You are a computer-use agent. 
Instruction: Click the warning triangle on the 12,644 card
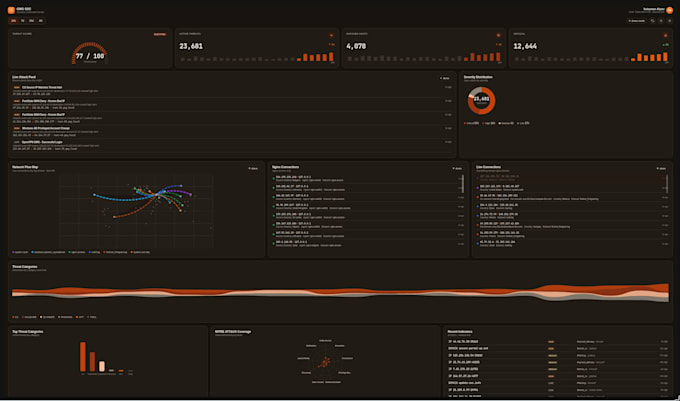[666, 35]
